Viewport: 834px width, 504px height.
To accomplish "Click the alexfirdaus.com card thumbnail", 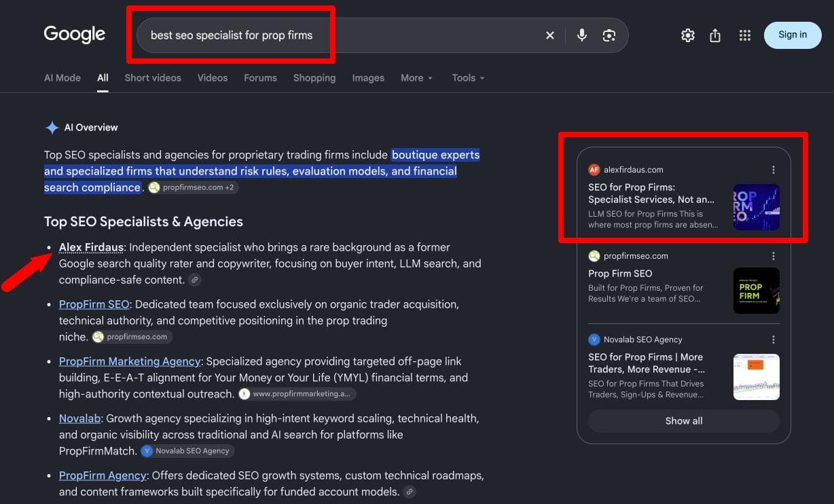I will point(757,207).
